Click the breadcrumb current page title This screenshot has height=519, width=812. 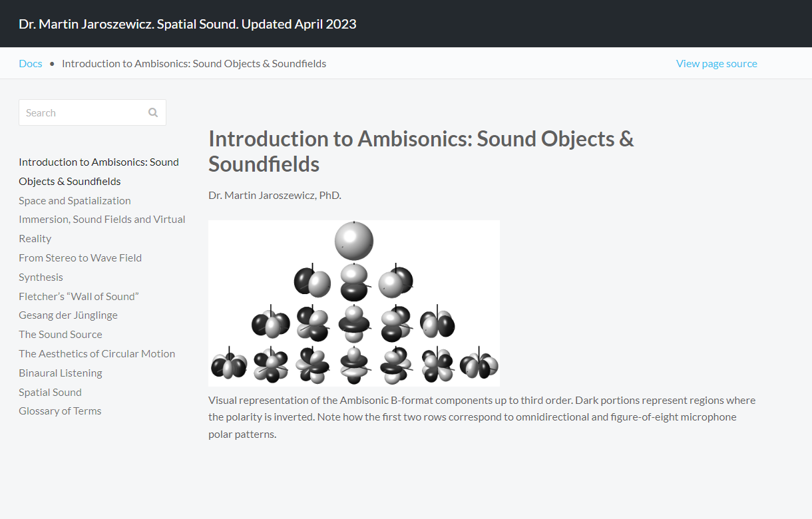click(194, 64)
